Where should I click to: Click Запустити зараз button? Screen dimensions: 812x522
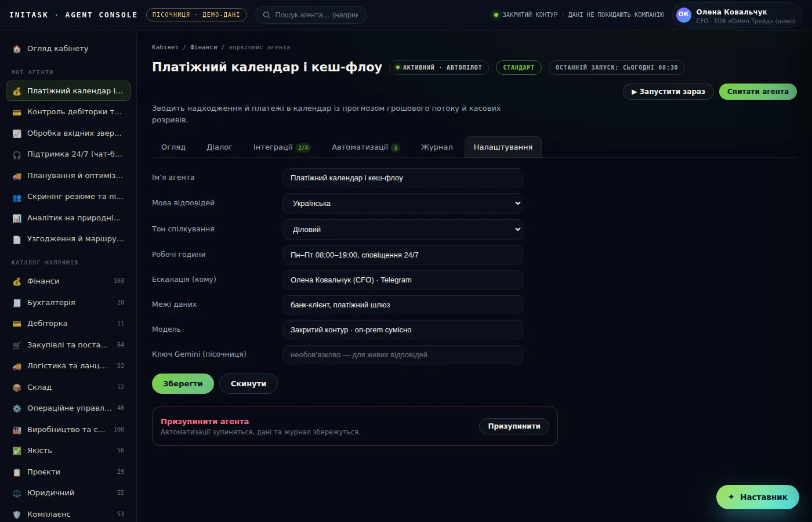click(x=668, y=92)
